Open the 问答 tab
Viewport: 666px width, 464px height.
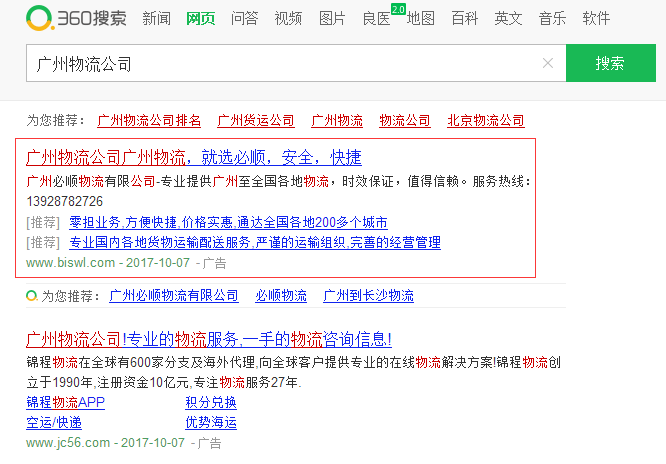[x=244, y=18]
